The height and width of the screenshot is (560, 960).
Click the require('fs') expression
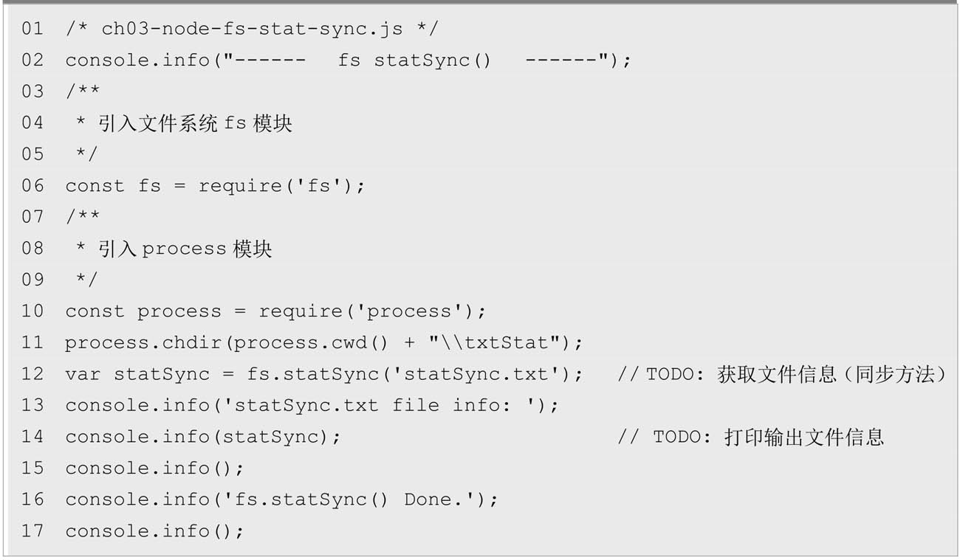click(x=282, y=186)
